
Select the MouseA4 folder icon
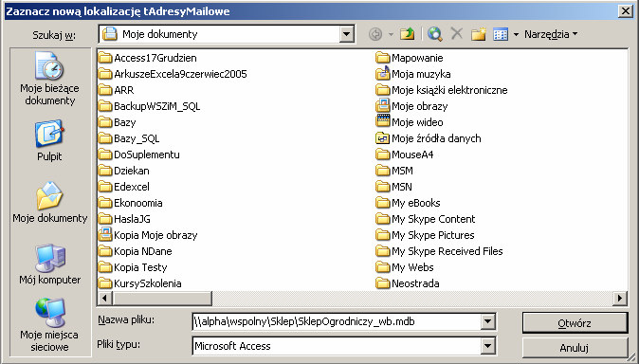pyautogui.click(x=383, y=155)
